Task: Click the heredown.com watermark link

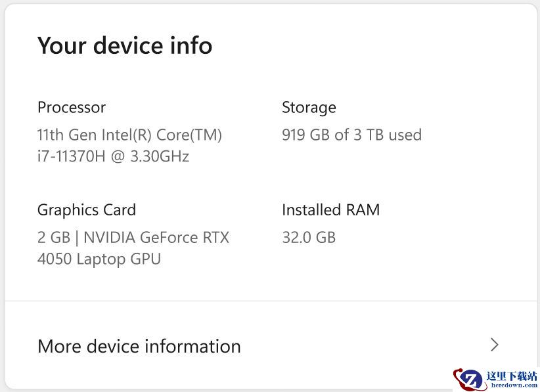Action: coord(513,385)
